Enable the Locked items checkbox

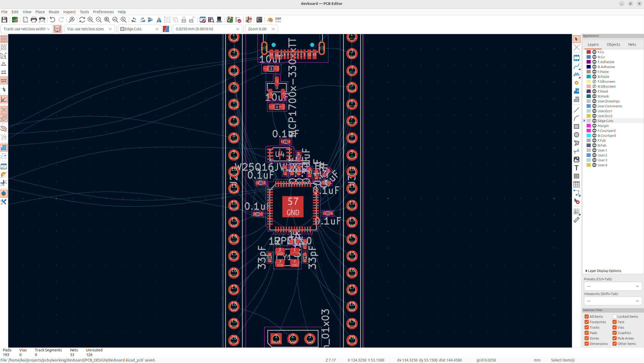(615, 316)
